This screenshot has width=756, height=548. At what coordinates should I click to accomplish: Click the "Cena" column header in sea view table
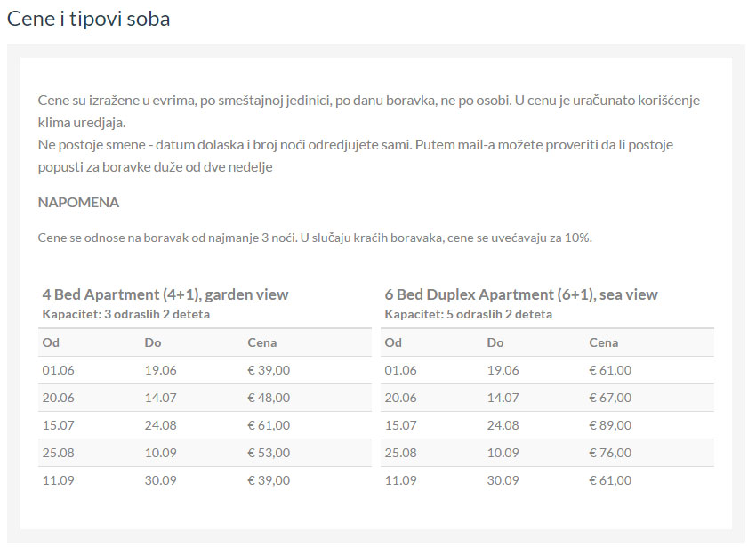(603, 342)
